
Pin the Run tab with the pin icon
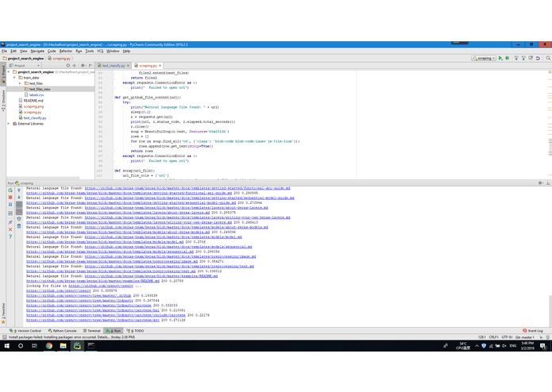pyautogui.click(x=10, y=222)
